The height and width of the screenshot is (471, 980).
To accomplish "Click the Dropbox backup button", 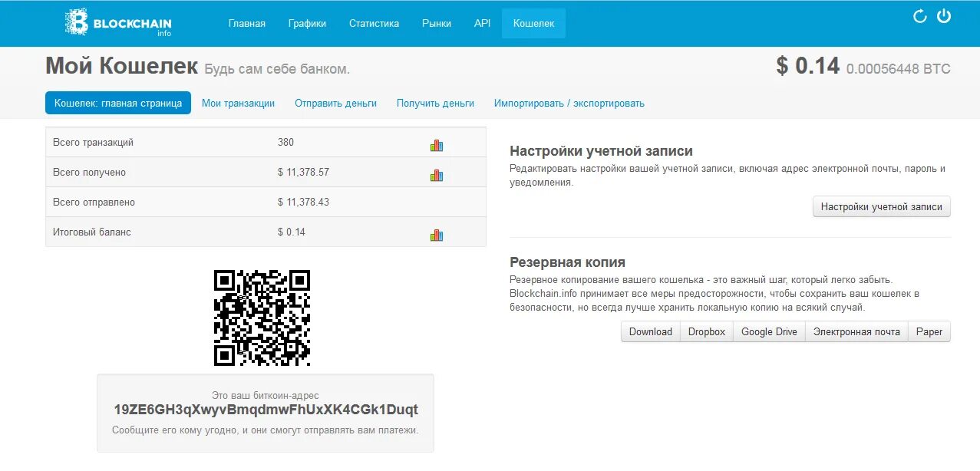I will pyautogui.click(x=707, y=331).
